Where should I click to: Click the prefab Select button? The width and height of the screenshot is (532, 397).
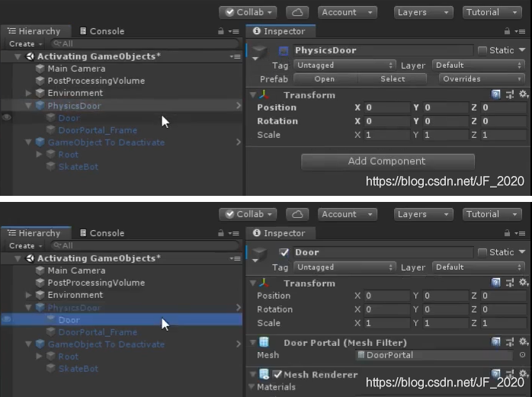393,79
